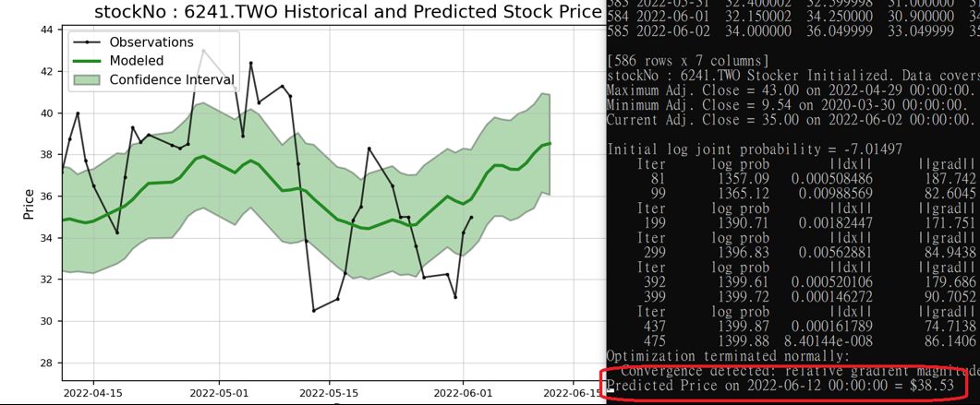Screen dimensions: 980x405
Task: Click the Minimum Adj. Close console line
Action: [793, 105]
